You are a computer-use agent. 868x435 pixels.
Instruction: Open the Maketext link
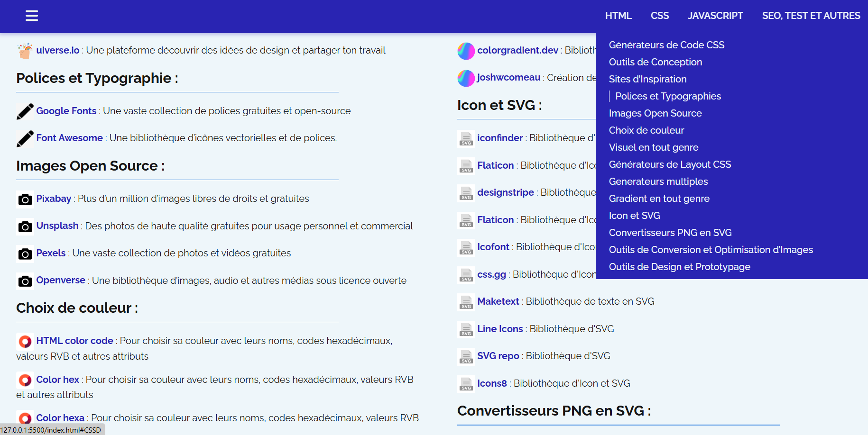498,301
